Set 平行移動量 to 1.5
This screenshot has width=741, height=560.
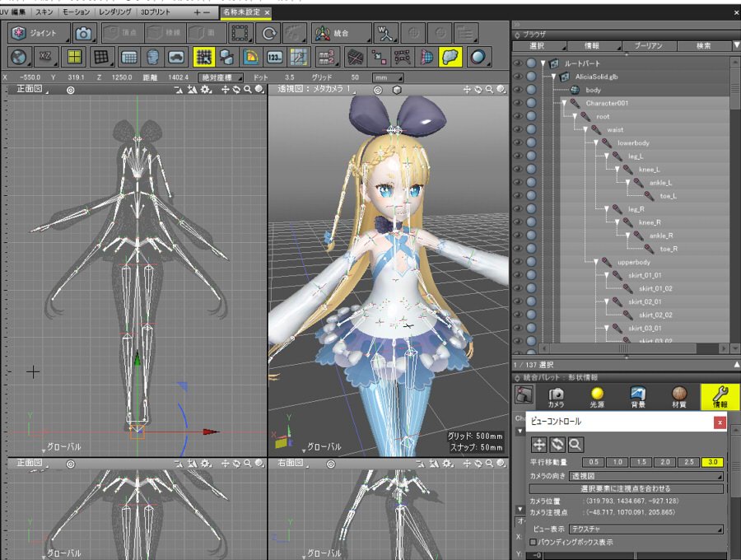click(x=641, y=462)
